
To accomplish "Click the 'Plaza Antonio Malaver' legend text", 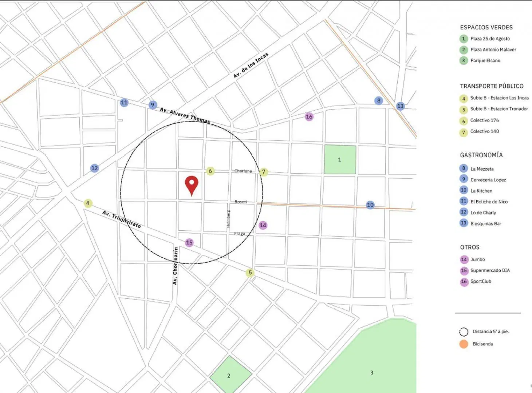I will point(493,49).
